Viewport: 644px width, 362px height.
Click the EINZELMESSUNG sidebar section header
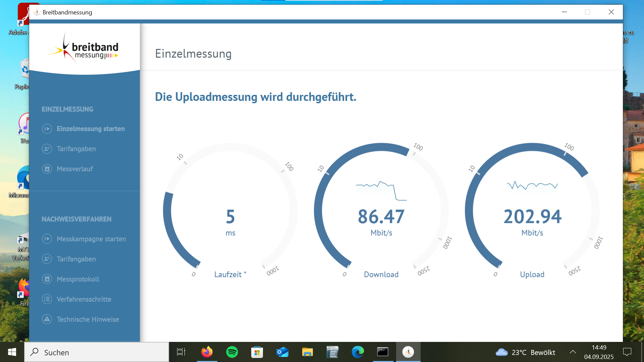pyautogui.click(x=67, y=109)
